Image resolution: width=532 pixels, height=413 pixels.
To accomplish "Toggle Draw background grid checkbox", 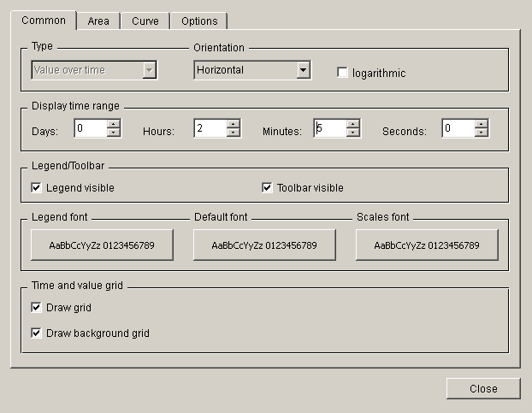I will tap(37, 333).
